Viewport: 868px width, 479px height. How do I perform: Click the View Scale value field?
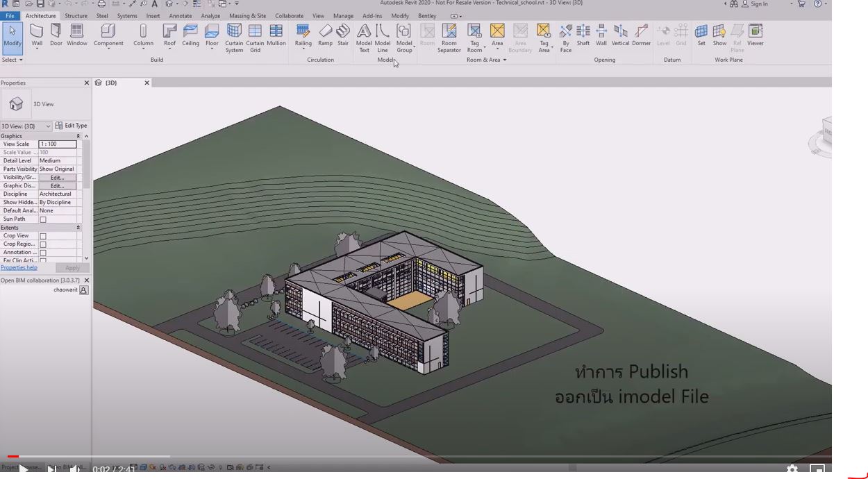pyautogui.click(x=58, y=144)
